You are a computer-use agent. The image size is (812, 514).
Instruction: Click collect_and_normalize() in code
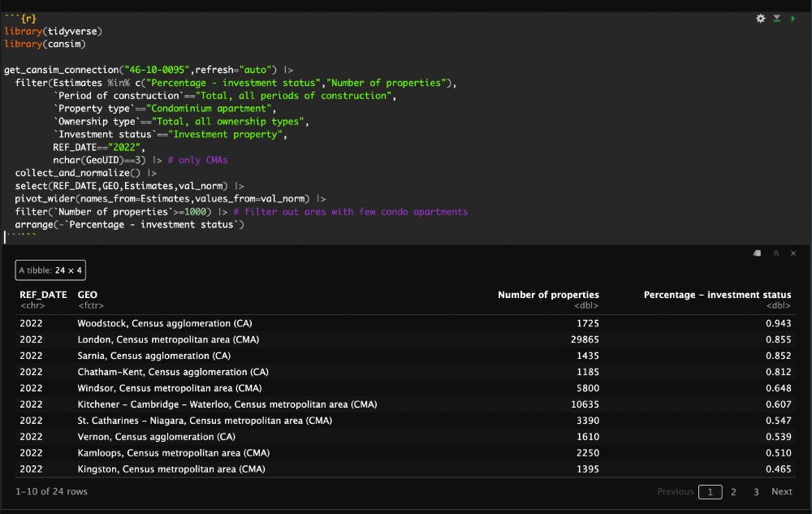coord(78,174)
